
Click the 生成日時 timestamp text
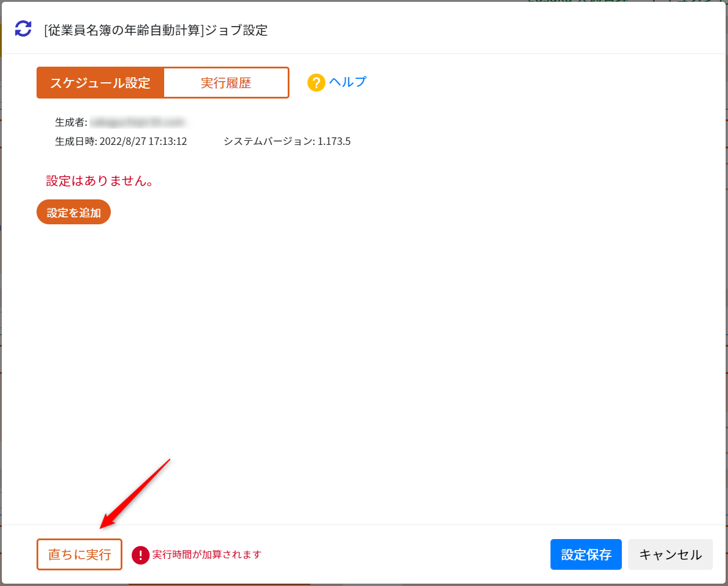point(121,141)
